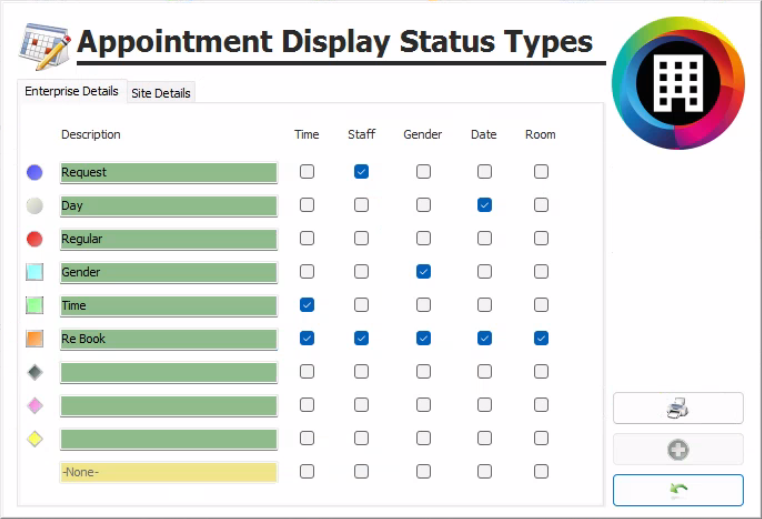This screenshot has width=762, height=519.
Task: Click the green undo arrow button
Action: coord(678,490)
